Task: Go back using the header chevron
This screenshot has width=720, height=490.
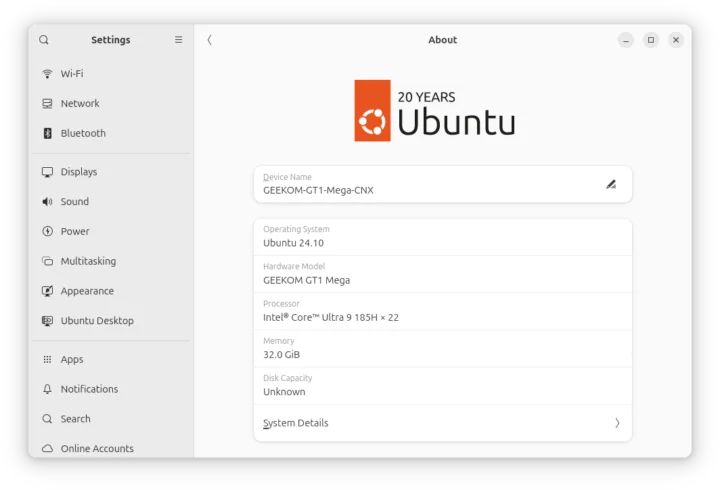Action: 209,40
